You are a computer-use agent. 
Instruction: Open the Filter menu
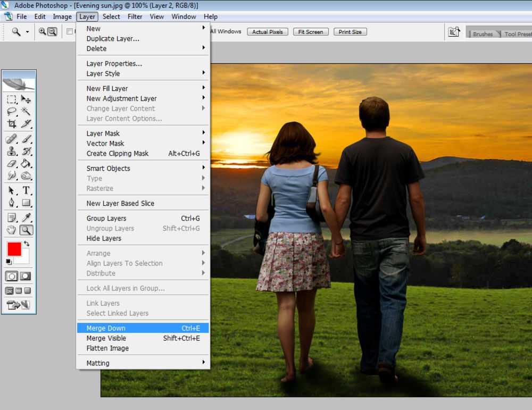(135, 16)
